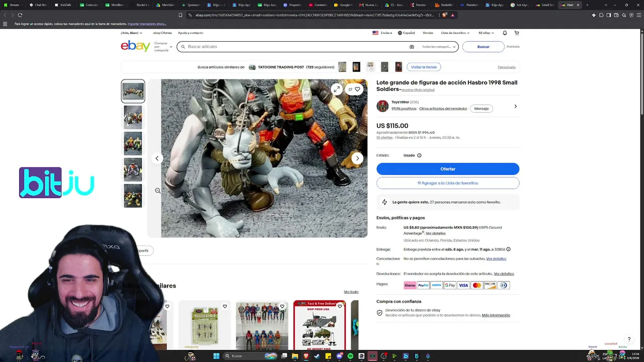Image resolution: width=644 pixels, height=362 pixels.
Task: Open Otros artículos del vendedor link
Action: point(443,109)
